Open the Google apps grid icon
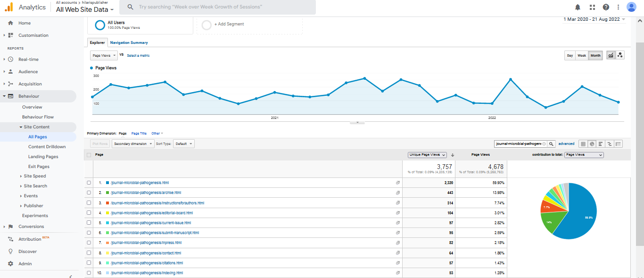Image resolution: width=644 pixels, height=278 pixels. click(592, 7)
